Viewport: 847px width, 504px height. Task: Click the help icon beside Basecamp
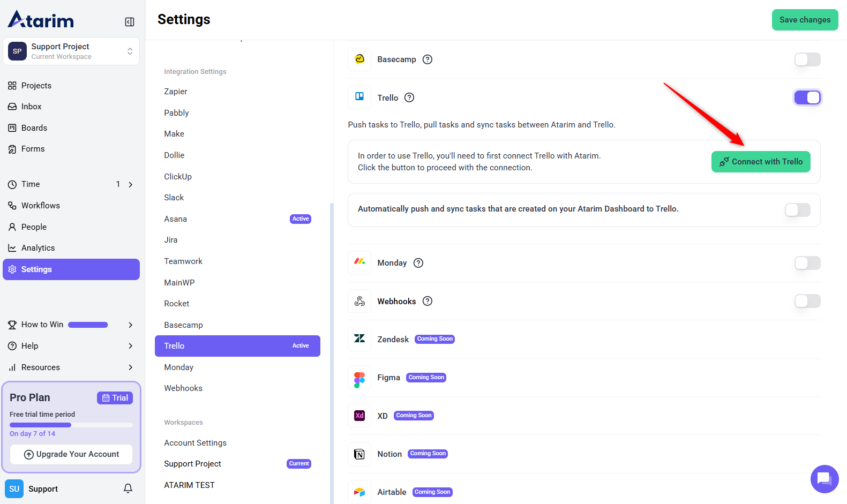(428, 59)
